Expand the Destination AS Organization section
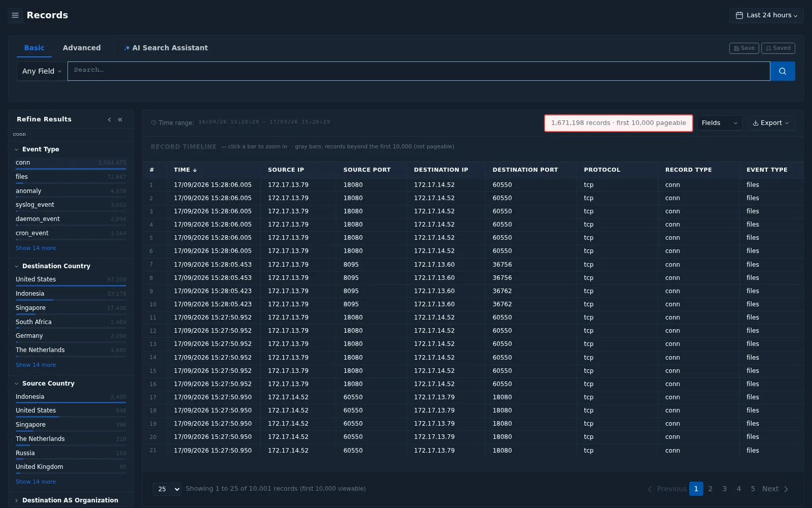This screenshot has width=812, height=508. pos(66,500)
